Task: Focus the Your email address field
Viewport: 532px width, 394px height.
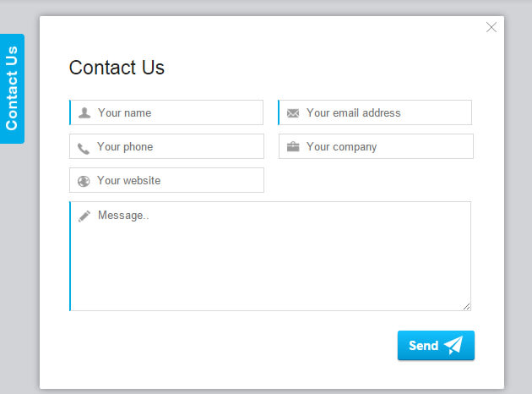Action: coord(384,112)
